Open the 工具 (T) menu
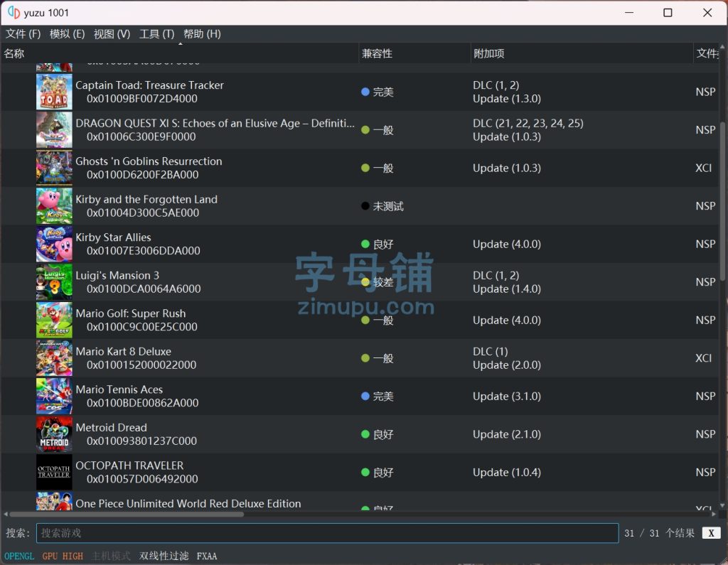728x565 pixels. tap(156, 34)
